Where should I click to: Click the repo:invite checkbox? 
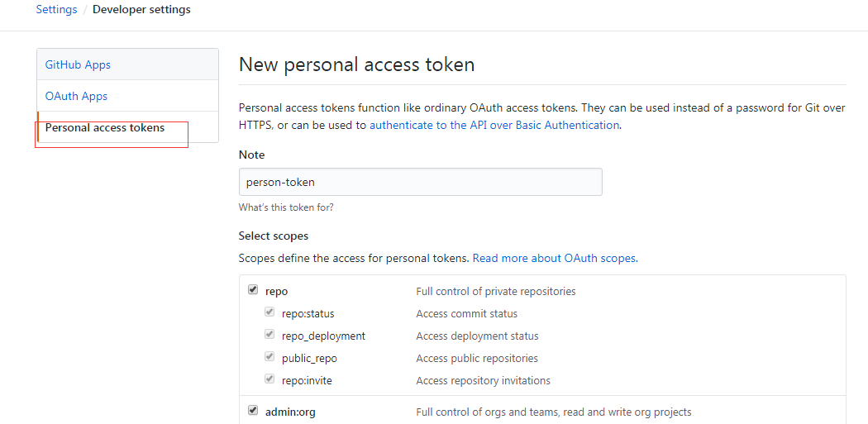pos(269,379)
